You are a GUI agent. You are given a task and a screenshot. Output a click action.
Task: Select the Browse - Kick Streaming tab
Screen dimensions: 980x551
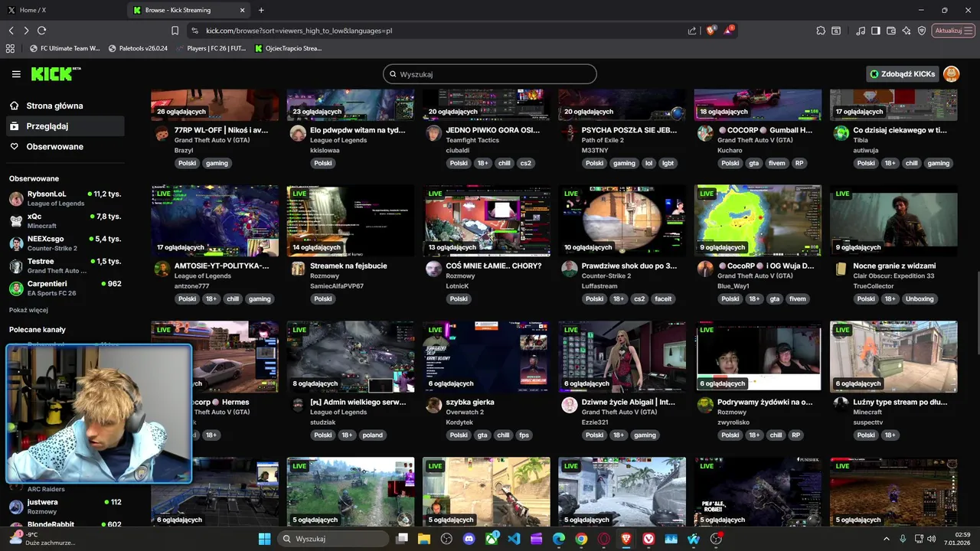point(190,10)
